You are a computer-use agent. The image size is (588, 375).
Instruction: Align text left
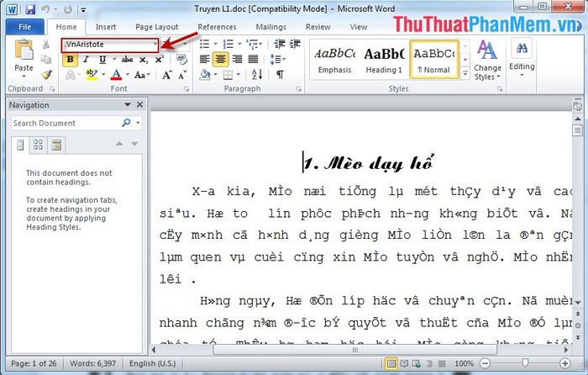tap(204, 59)
